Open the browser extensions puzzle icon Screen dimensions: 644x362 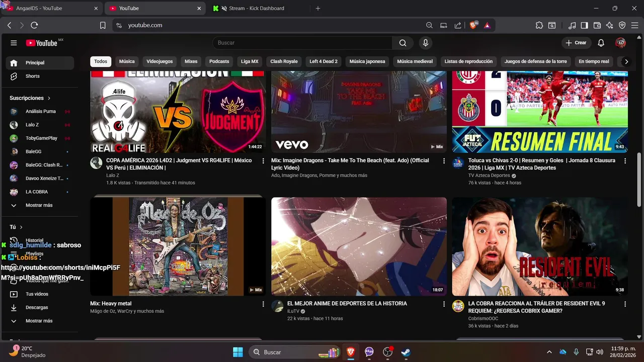pos(539,25)
